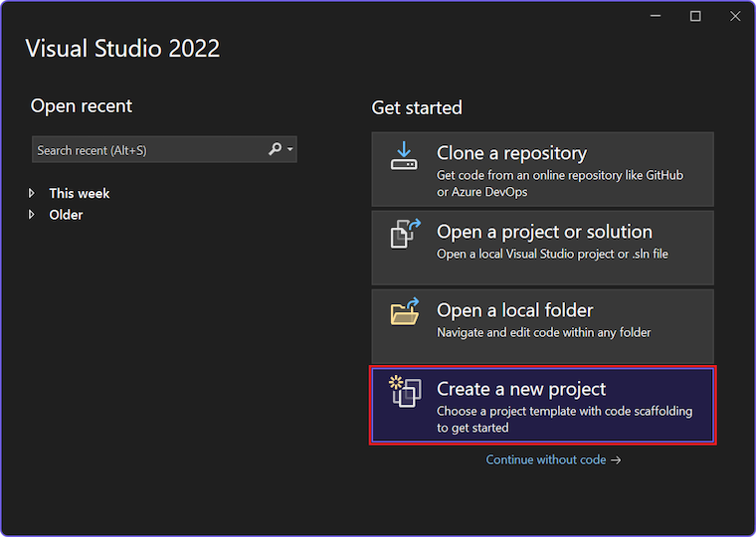Click the Create a new project icon
The height and width of the screenshot is (537, 756).
coord(405,391)
